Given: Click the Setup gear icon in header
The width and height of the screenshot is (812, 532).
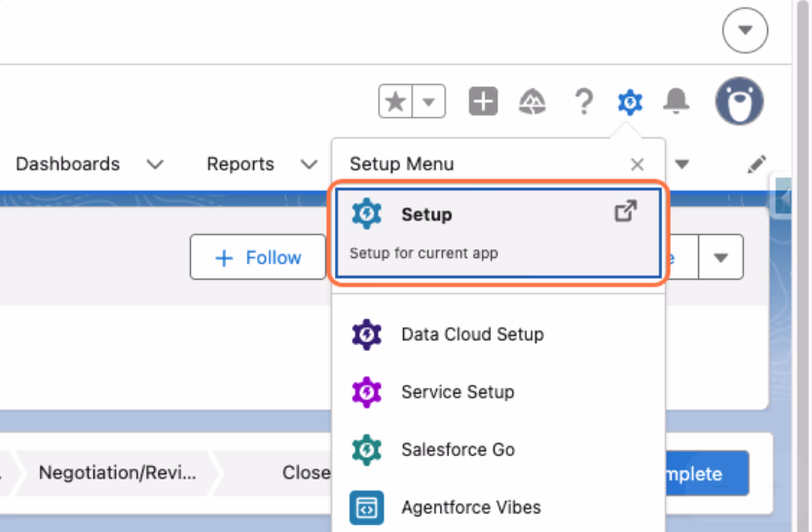Looking at the screenshot, I should [630, 102].
